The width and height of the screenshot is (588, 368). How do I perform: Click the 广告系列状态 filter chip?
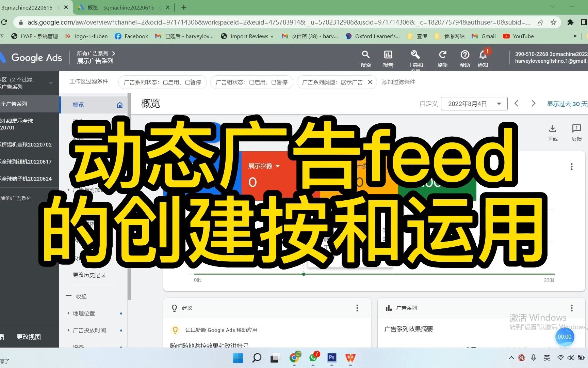162,82
